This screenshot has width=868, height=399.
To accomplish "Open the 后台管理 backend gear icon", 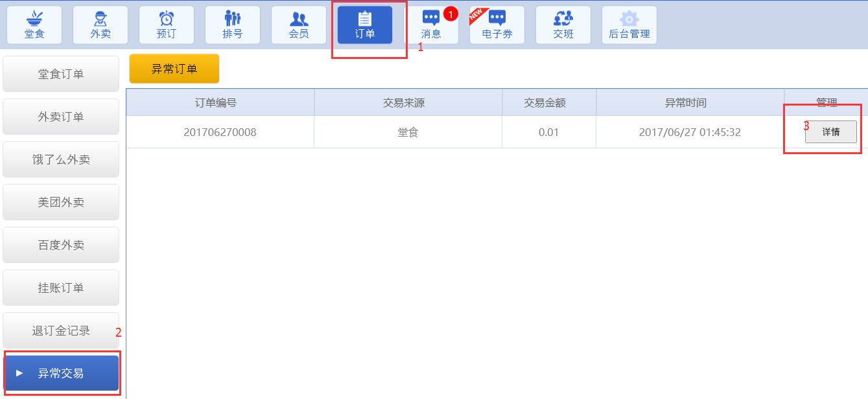I will coord(629,25).
